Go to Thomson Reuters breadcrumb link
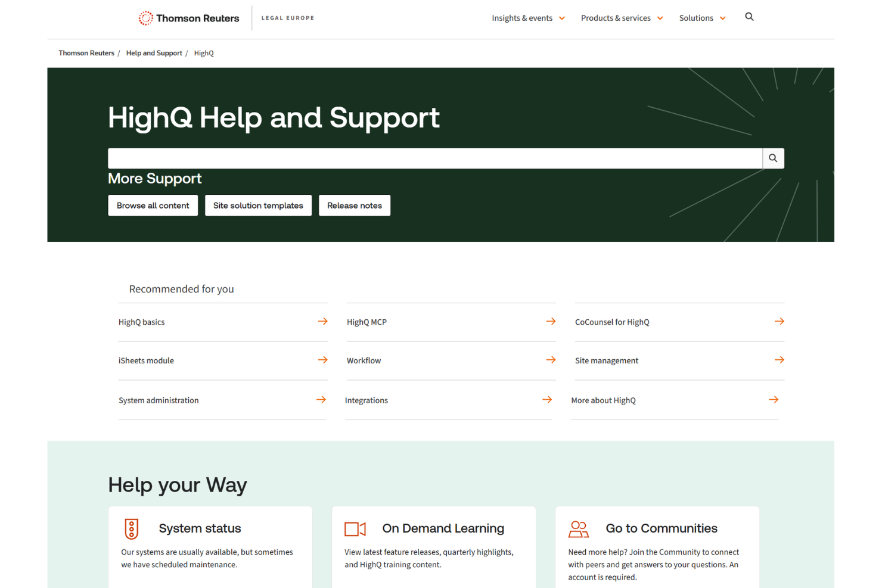Screen dimensions: 882x588 click(86, 53)
